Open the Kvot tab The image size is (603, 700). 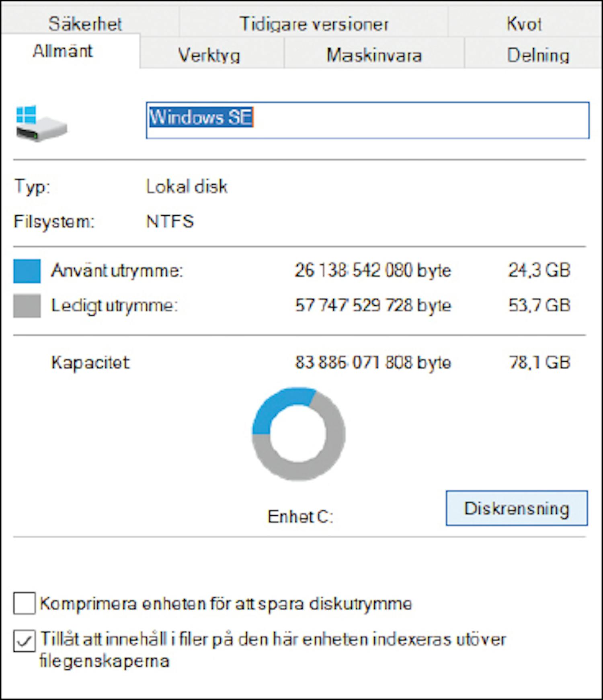[524, 23]
